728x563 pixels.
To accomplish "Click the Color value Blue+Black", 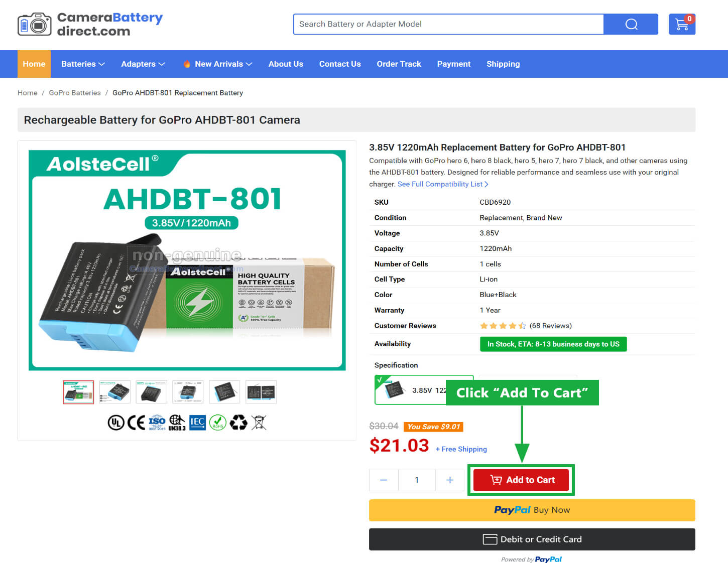I will coord(498,295).
